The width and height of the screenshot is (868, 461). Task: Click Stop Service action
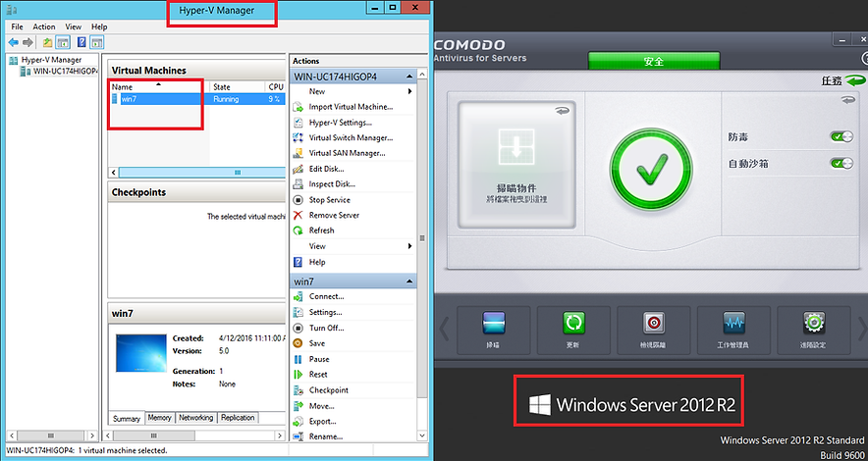click(329, 199)
